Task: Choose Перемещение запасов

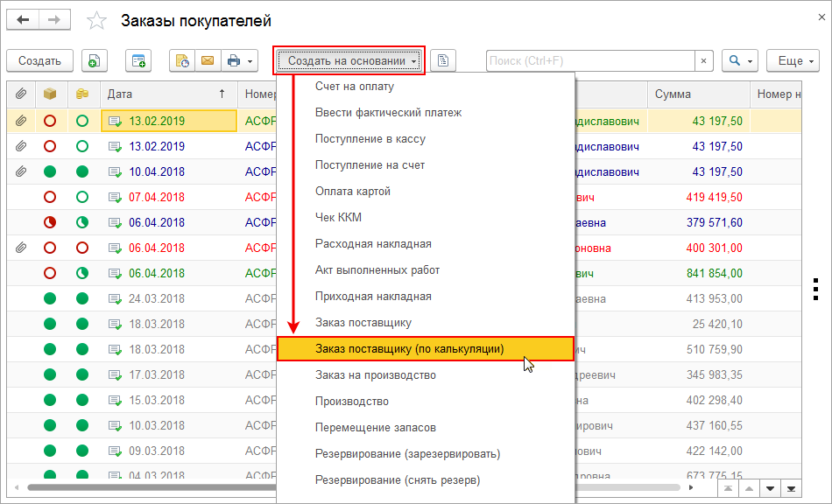Action: [376, 427]
